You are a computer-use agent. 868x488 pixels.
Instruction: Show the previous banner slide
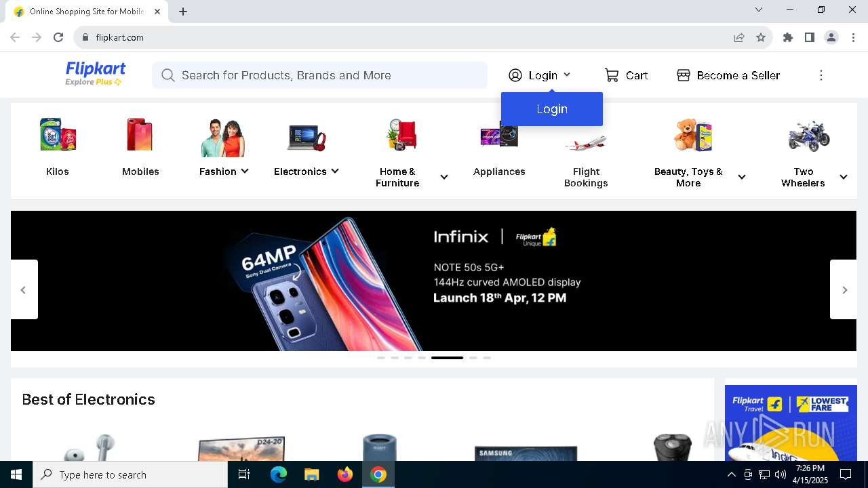pyautogui.click(x=24, y=289)
